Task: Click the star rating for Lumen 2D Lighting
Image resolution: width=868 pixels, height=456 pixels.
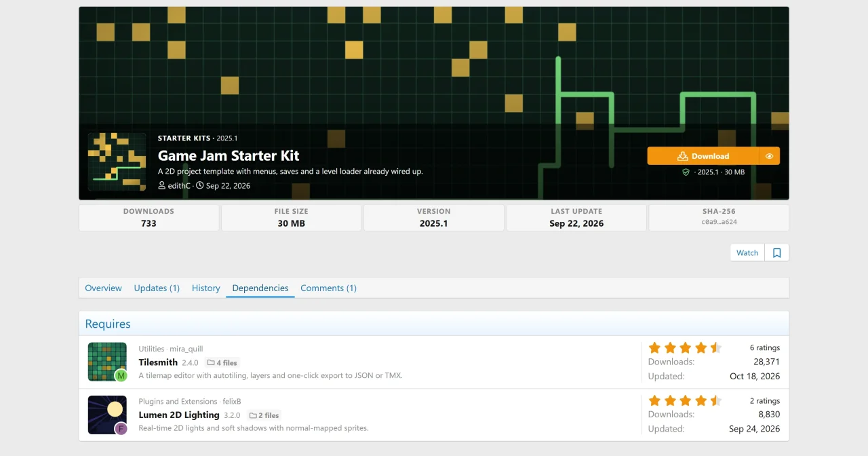Action: [685, 401]
